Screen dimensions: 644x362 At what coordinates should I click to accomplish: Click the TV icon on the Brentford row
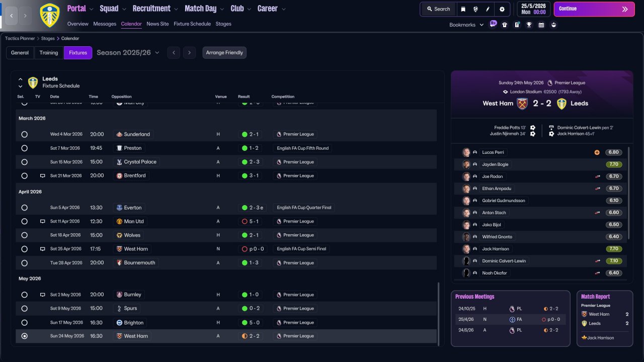pos(43,176)
